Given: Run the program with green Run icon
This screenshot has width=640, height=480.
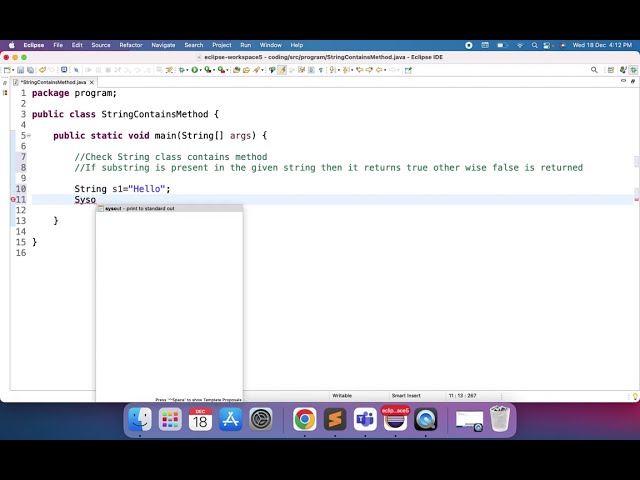Looking at the screenshot, I should (195, 70).
